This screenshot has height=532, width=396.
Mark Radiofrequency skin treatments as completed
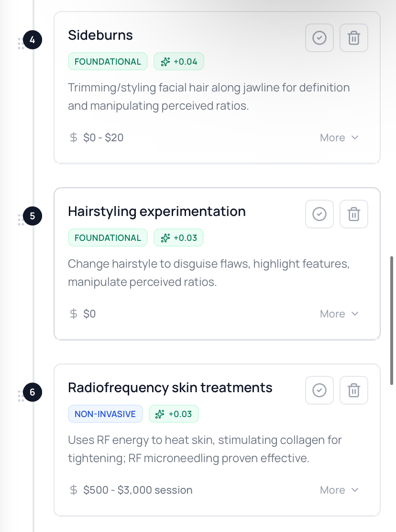tap(319, 390)
